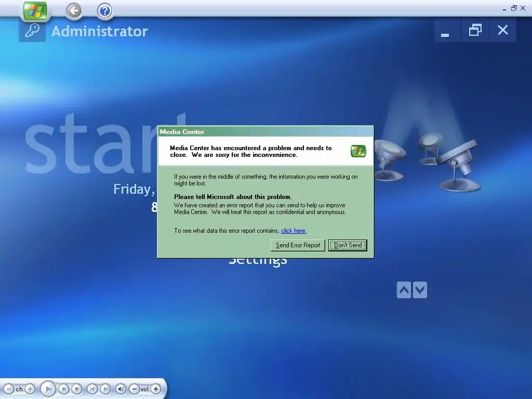
Task: Start recording with the record button
Action: 77,389
